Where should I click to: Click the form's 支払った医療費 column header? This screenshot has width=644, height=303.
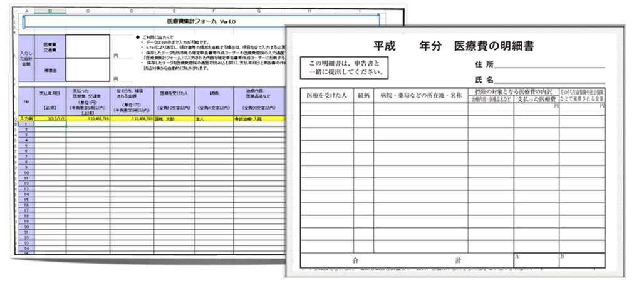click(536, 100)
